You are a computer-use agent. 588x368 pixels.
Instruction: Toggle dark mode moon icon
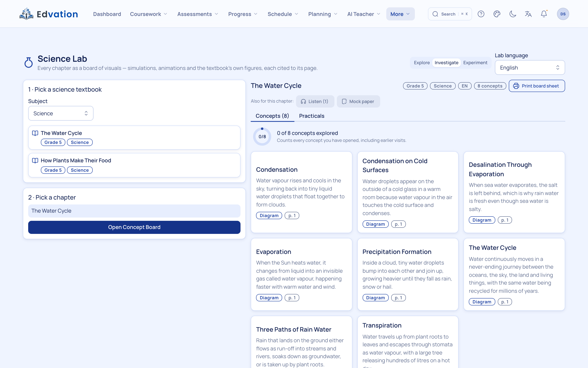512,14
